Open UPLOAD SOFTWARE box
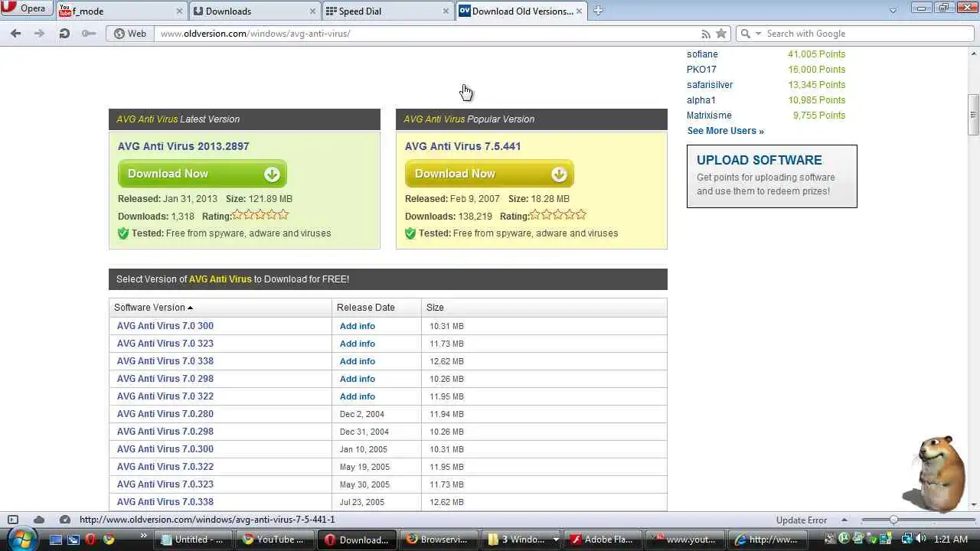 772,176
